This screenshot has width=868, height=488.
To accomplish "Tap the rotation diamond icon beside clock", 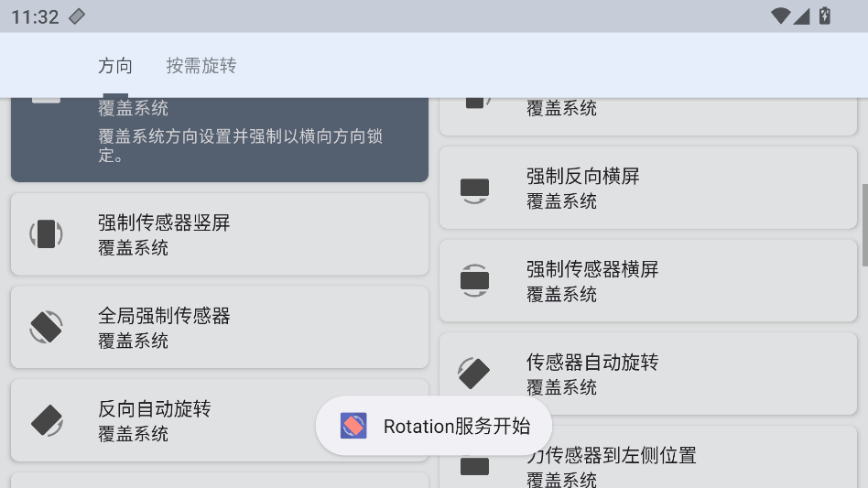I will (77, 16).
